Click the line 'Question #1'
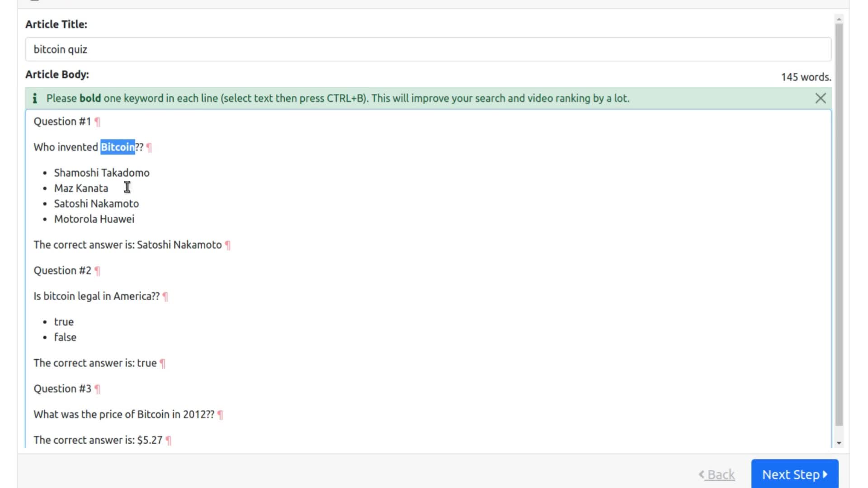868x488 pixels. click(x=62, y=122)
